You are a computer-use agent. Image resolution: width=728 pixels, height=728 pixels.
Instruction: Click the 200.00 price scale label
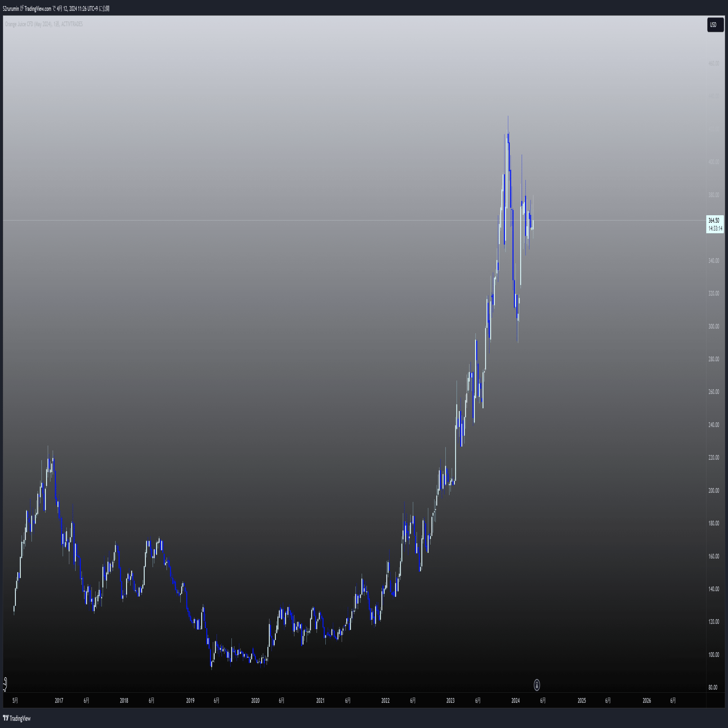713,491
